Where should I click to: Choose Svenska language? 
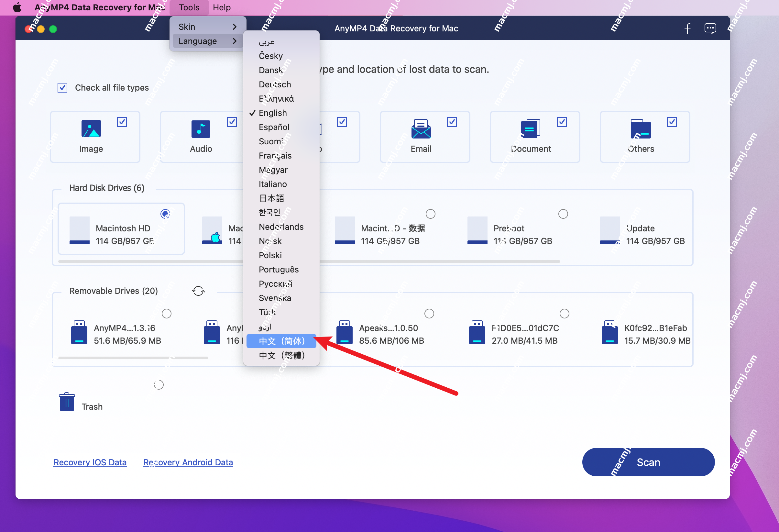point(281,298)
